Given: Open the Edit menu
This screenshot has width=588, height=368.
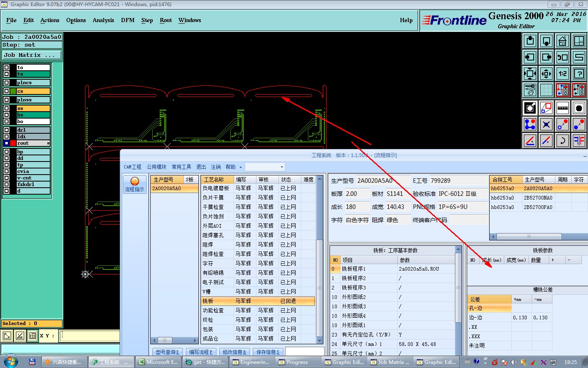Looking at the screenshot, I should 29,20.
